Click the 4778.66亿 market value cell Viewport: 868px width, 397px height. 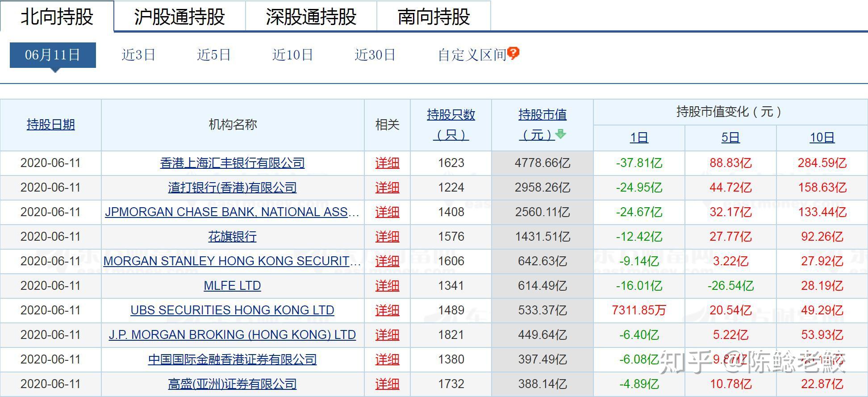[x=542, y=163]
